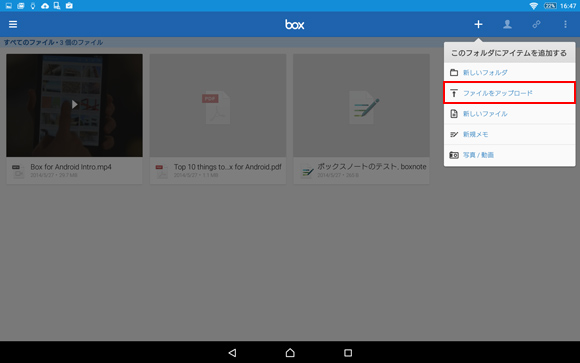Click the new file document icon
The width and height of the screenshot is (580, 363).
point(454,114)
